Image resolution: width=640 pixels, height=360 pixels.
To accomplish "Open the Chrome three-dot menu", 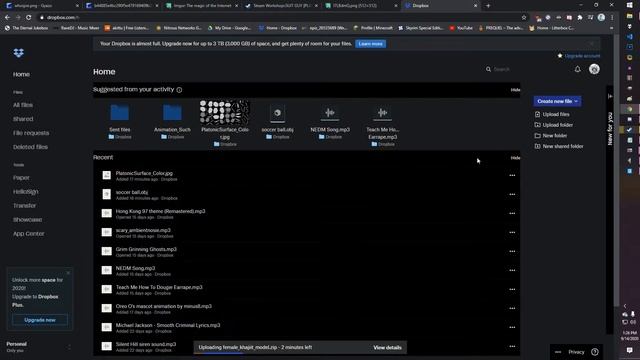I will pyautogui.click(x=612, y=18).
